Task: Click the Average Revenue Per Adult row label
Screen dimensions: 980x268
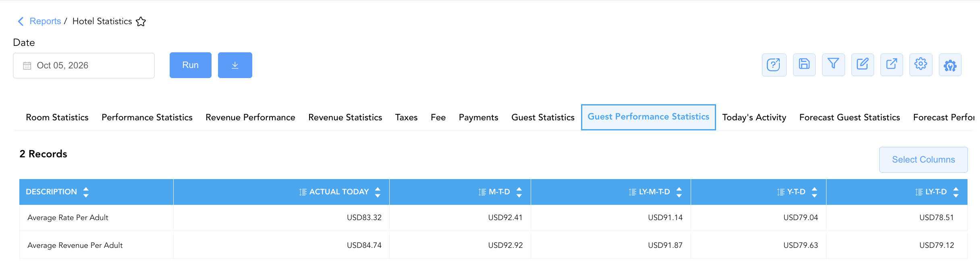Action: tap(75, 245)
